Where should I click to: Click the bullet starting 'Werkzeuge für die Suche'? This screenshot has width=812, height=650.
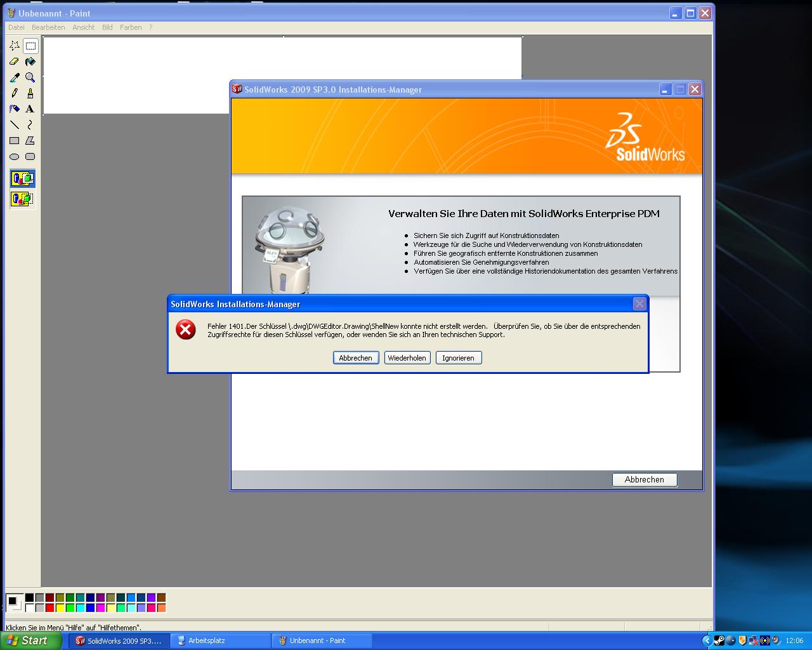coord(528,244)
